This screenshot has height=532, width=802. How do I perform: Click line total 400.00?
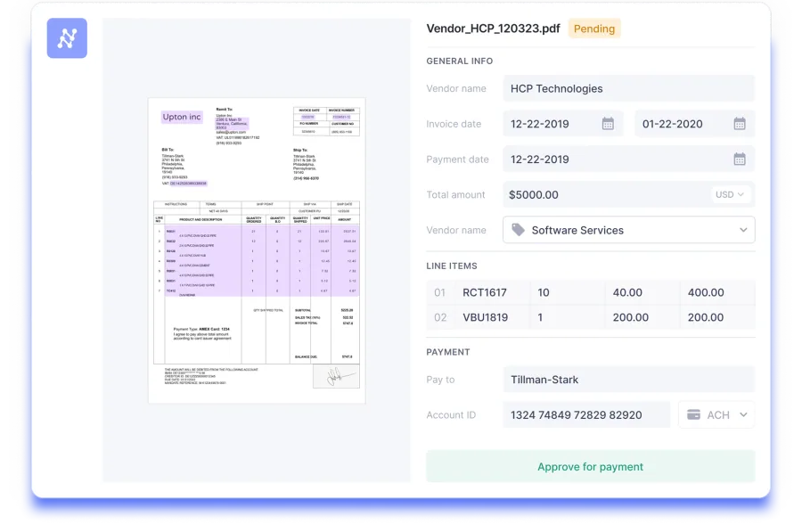click(706, 292)
